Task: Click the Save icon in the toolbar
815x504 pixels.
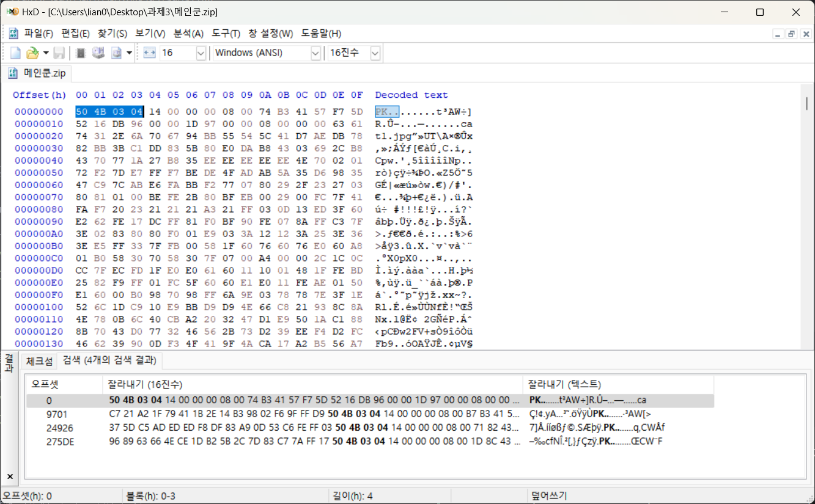Action: [59, 53]
